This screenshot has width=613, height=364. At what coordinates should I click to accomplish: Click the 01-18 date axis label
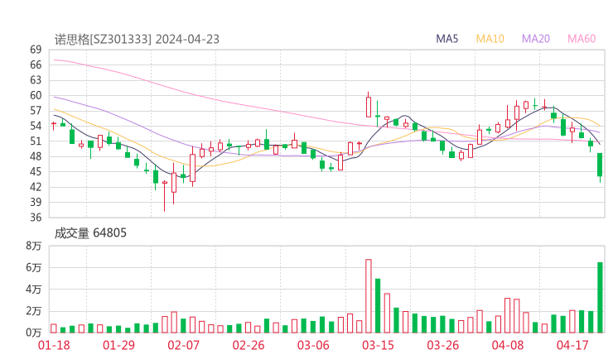click(x=54, y=345)
